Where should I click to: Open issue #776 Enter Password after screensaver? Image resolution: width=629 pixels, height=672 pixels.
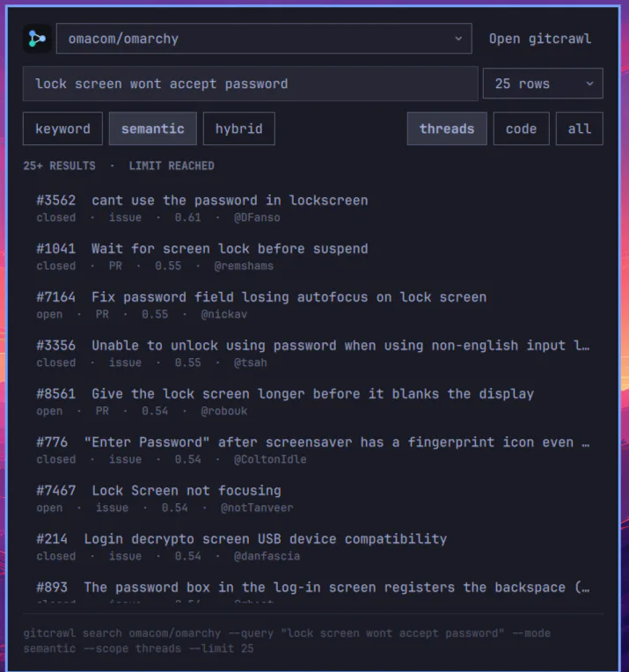pyautogui.click(x=313, y=450)
